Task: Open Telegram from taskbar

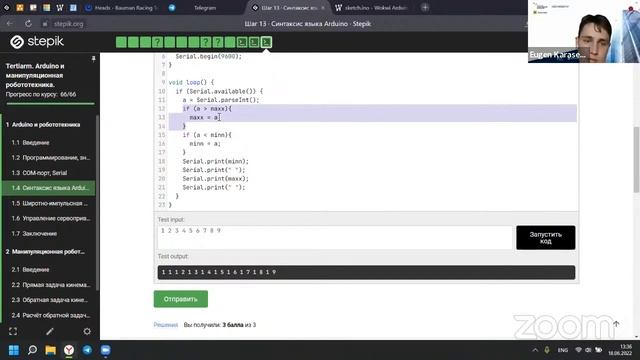Action: [x=87, y=350]
